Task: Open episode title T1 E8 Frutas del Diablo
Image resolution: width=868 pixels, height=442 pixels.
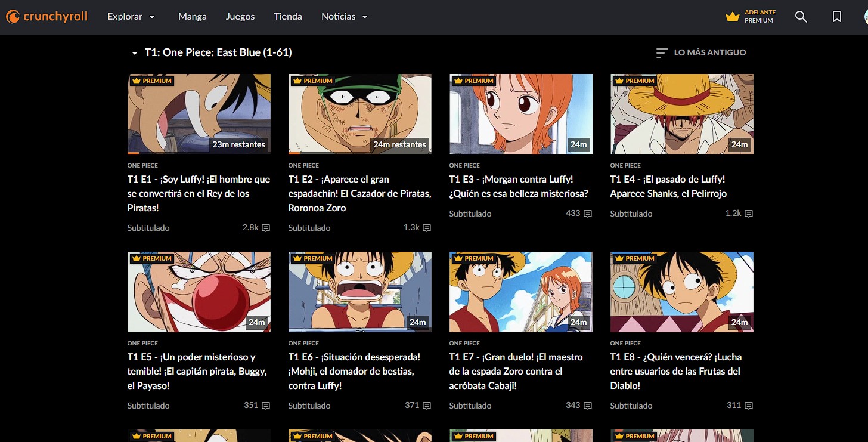Action: pos(676,371)
